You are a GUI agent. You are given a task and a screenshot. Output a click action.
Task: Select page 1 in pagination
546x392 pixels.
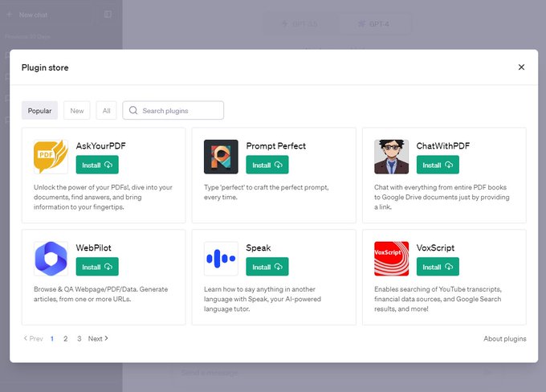(x=52, y=339)
